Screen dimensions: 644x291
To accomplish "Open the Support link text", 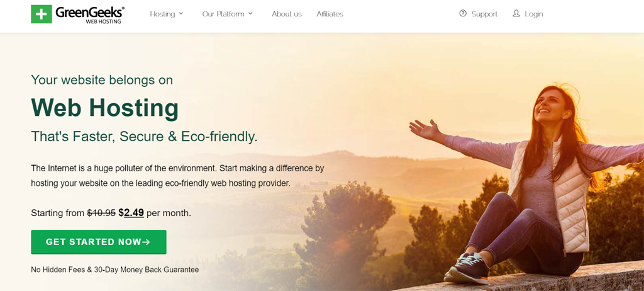I will pos(484,14).
